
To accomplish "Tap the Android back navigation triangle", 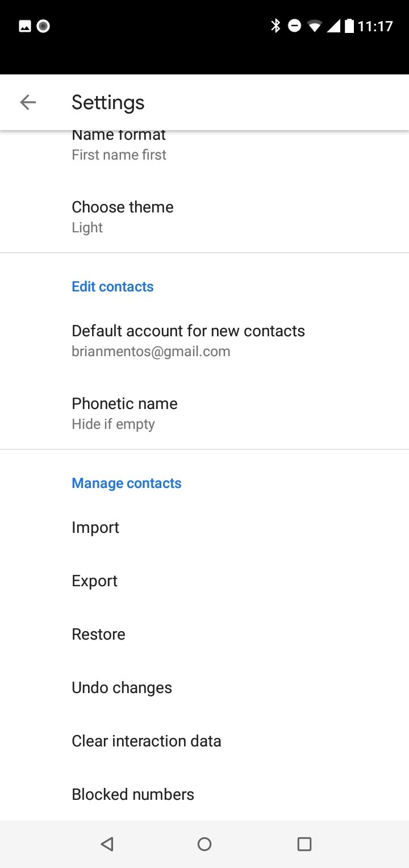I will pos(107,844).
